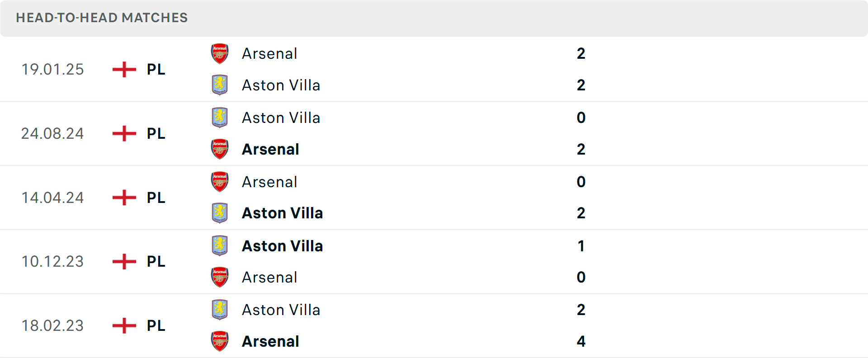Click the score 4 next to Arsenal in 18.02.23
Screen dimensions: 868x358
coord(581,341)
